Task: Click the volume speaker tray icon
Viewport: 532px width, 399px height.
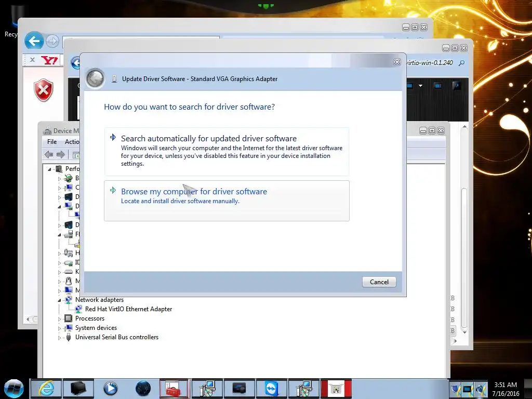Action: pyautogui.click(x=481, y=389)
